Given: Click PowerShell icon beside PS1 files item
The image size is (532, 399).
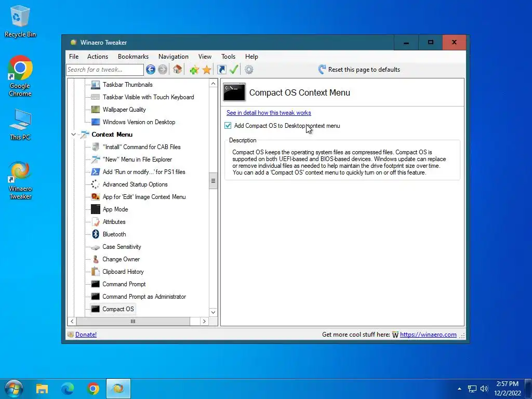Looking at the screenshot, I should point(96,171).
